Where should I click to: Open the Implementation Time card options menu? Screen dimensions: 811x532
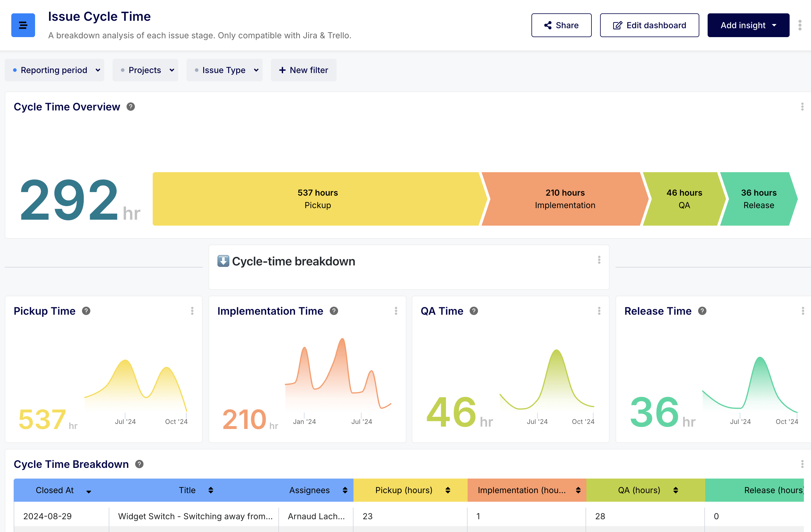(396, 311)
